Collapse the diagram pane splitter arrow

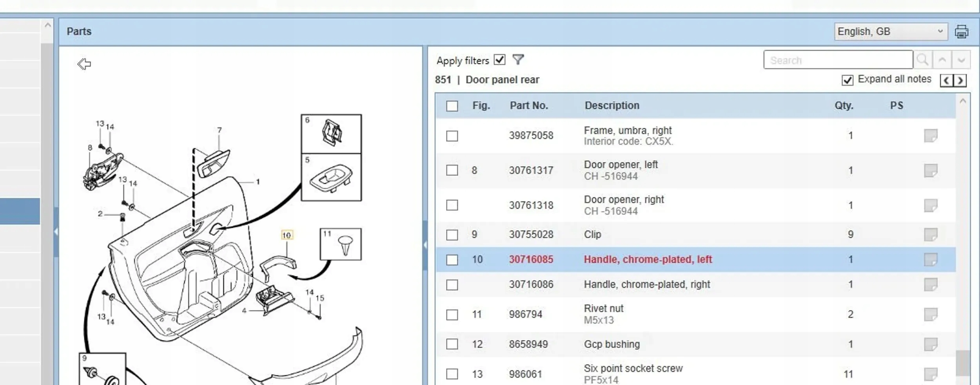coord(425,245)
